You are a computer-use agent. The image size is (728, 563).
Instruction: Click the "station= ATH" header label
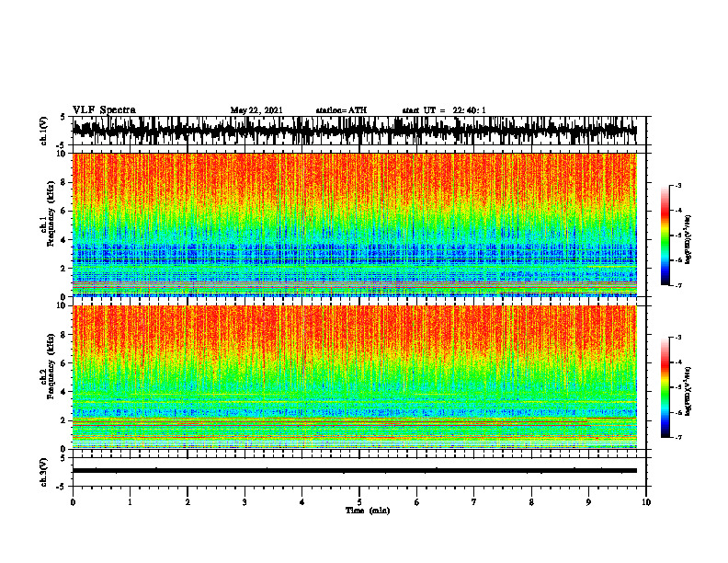point(341,110)
